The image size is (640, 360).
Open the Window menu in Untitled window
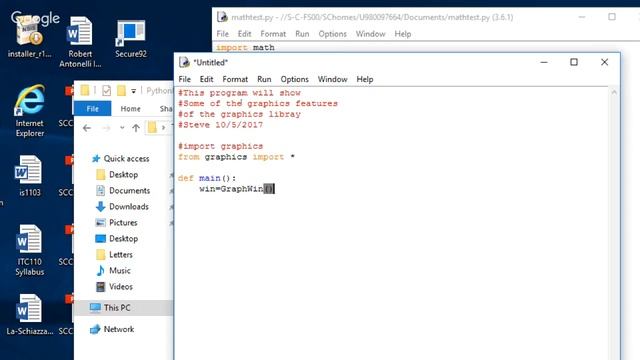pos(332,79)
